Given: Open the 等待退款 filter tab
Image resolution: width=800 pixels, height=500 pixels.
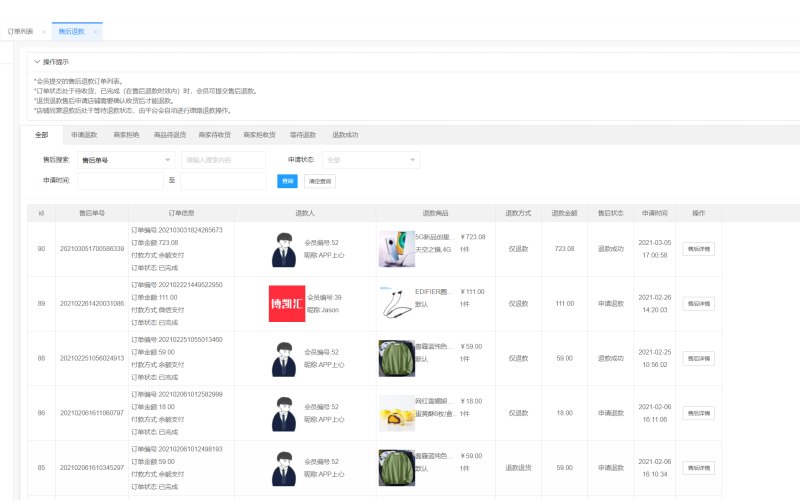Looking at the screenshot, I should pos(303,135).
